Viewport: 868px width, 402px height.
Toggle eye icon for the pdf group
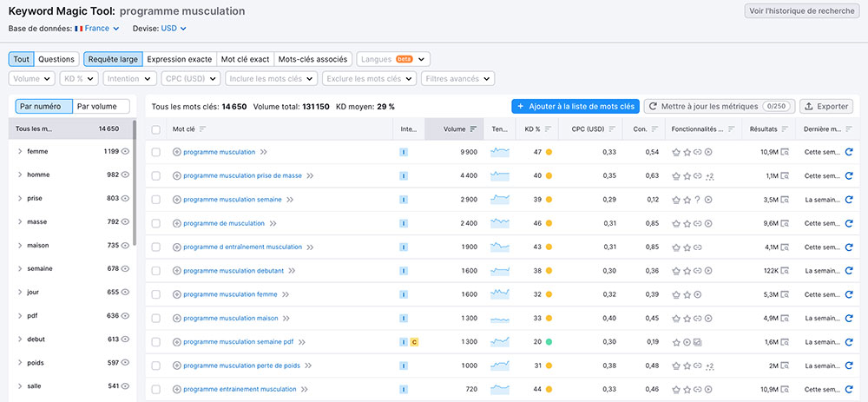(125, 316)
